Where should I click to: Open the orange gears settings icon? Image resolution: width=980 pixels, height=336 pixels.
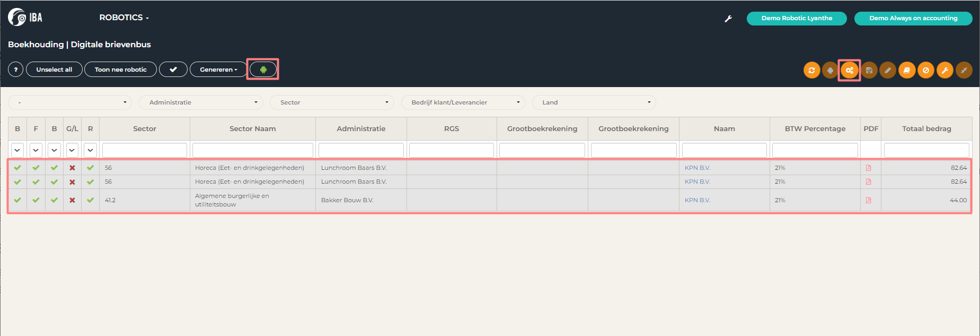click(849, 70)
